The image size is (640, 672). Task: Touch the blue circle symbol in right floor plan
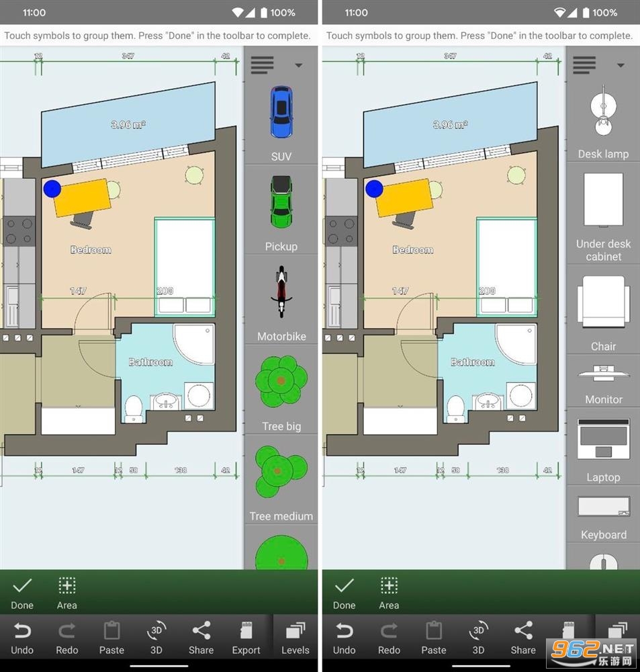374,189
